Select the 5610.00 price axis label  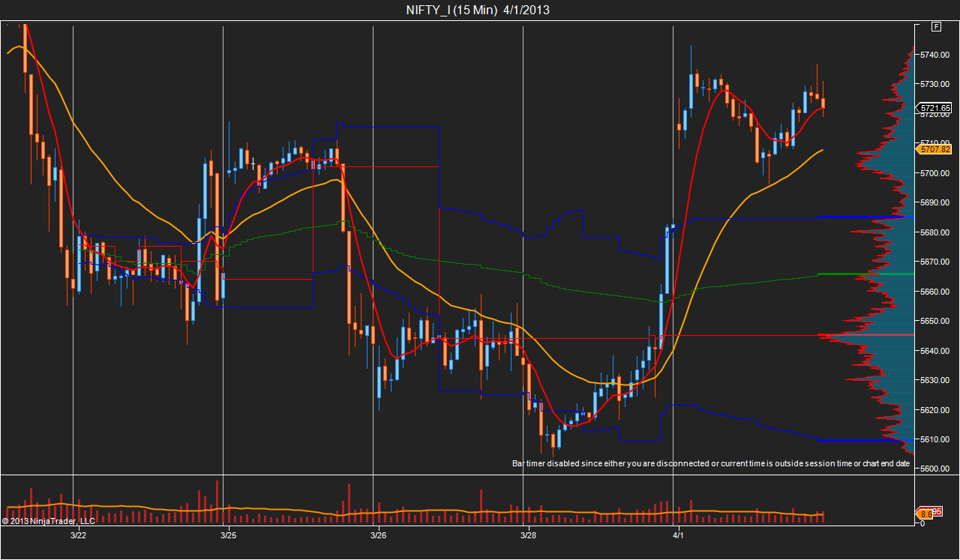tap(936, 439)
